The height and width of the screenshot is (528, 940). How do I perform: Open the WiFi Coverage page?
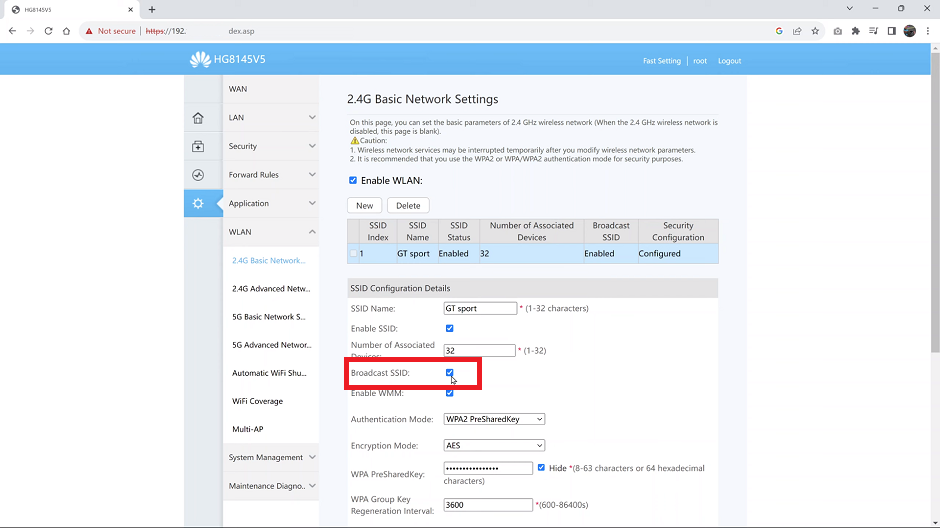257,402
